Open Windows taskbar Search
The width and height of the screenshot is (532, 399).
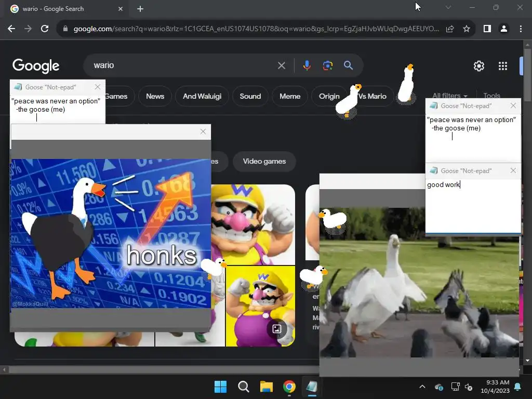click(243, 387)
